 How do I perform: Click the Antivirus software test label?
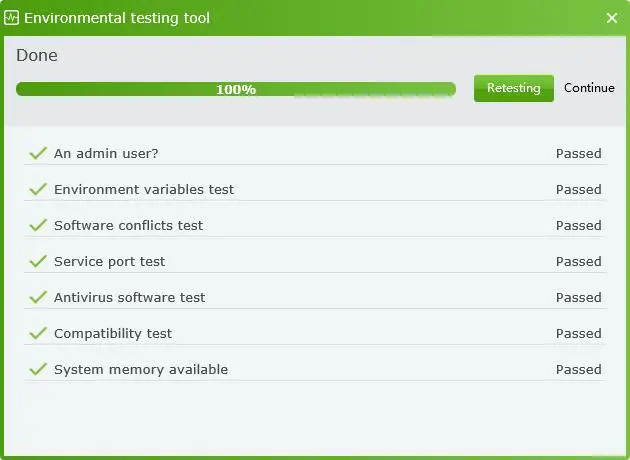(x=129, y=297)
